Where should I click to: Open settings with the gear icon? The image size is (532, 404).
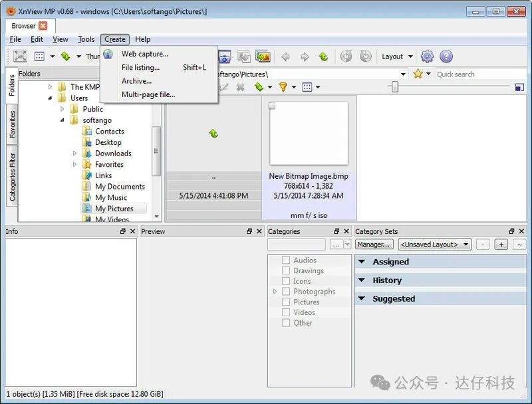point(427,56)
